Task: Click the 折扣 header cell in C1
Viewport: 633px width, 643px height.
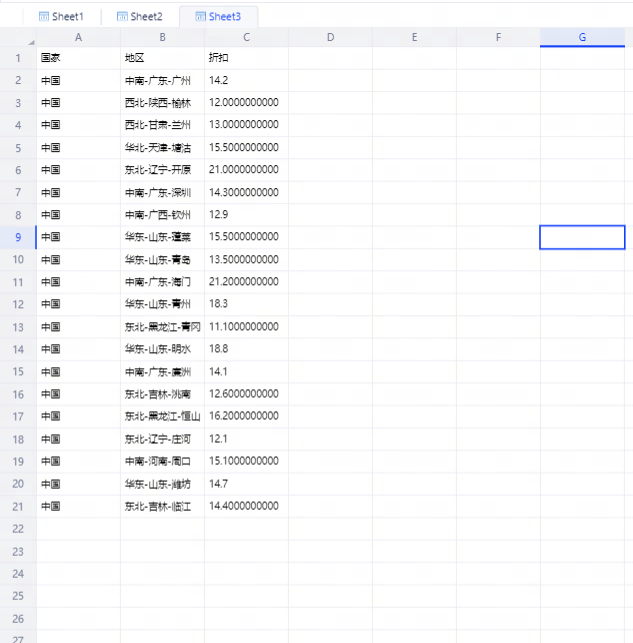Action: (x=246, y=58)
